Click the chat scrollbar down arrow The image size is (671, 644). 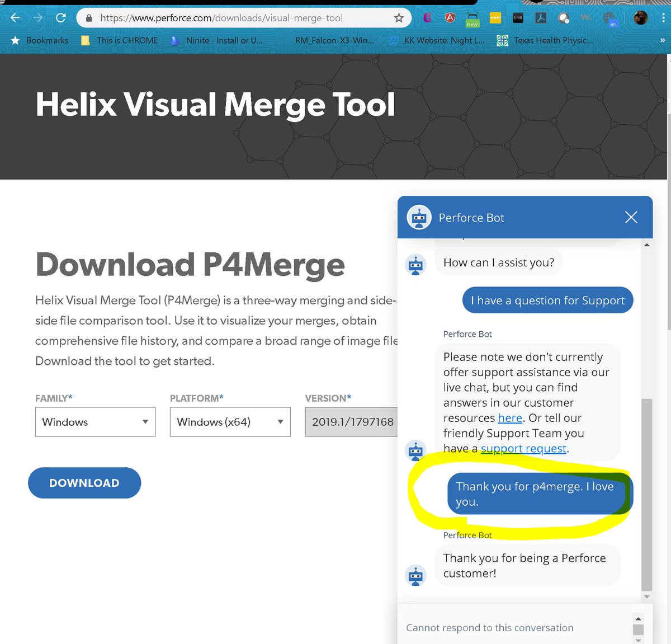tap(647, 597)
